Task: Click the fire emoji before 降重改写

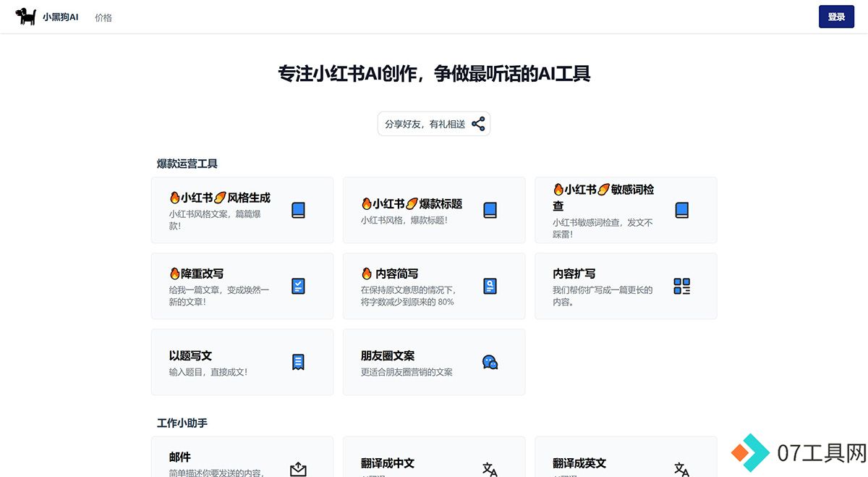Action: [174, 273]
